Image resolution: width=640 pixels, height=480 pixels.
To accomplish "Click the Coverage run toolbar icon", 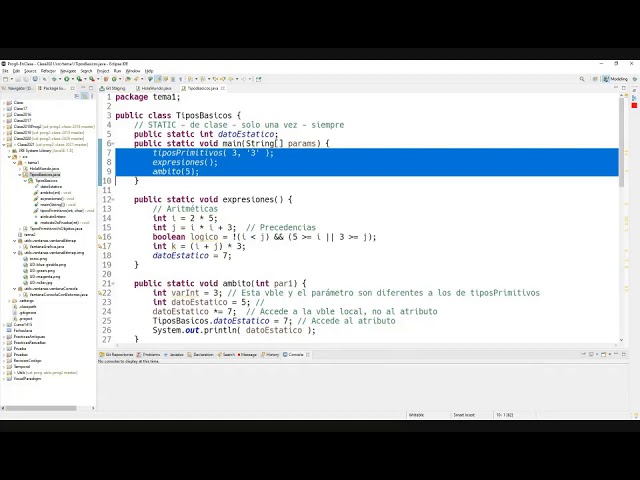I will (x=79, y=79).
